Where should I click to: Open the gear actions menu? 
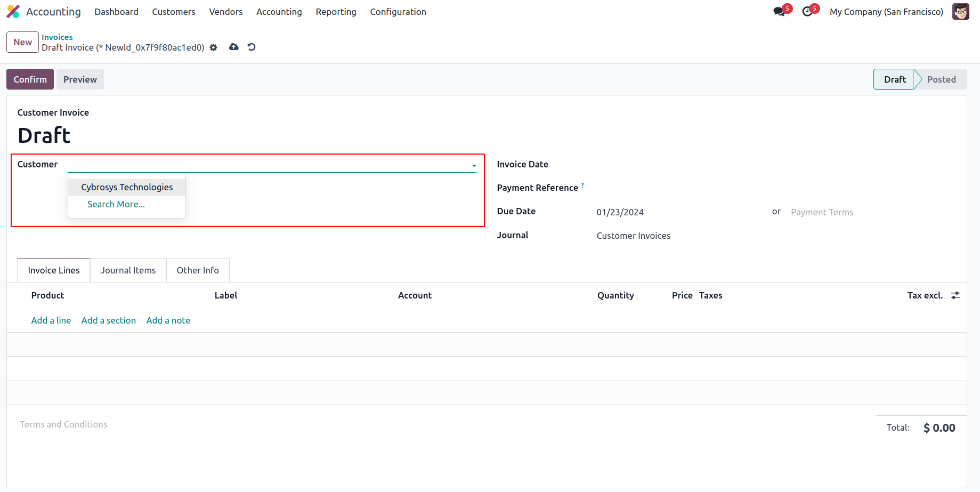click(214, 47)
